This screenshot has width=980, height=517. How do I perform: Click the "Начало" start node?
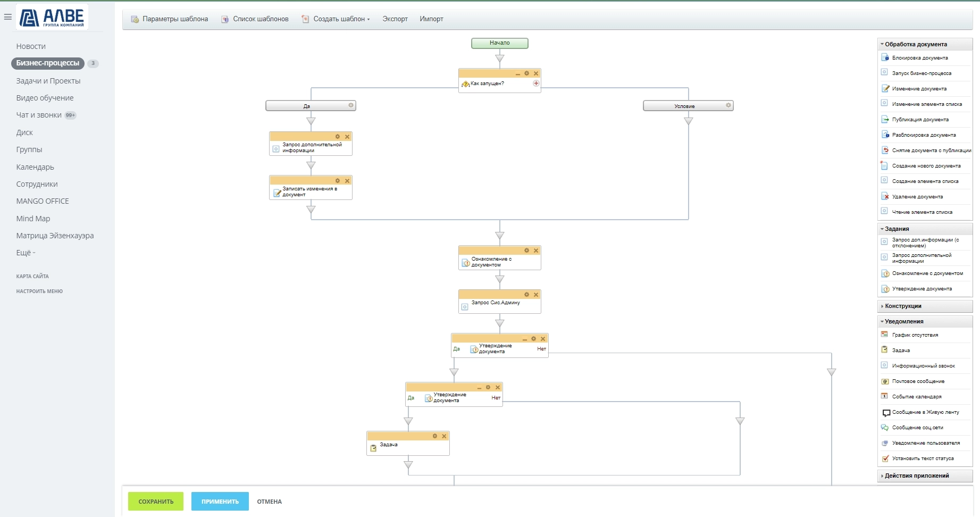click(x=499, y=43)
